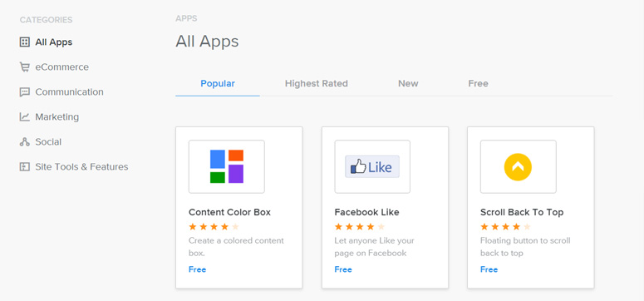The height and width of the screenshot is (301, 644).
Task: Click the CATEGORIES sidebar heading
Action: (x=46, y=20)
